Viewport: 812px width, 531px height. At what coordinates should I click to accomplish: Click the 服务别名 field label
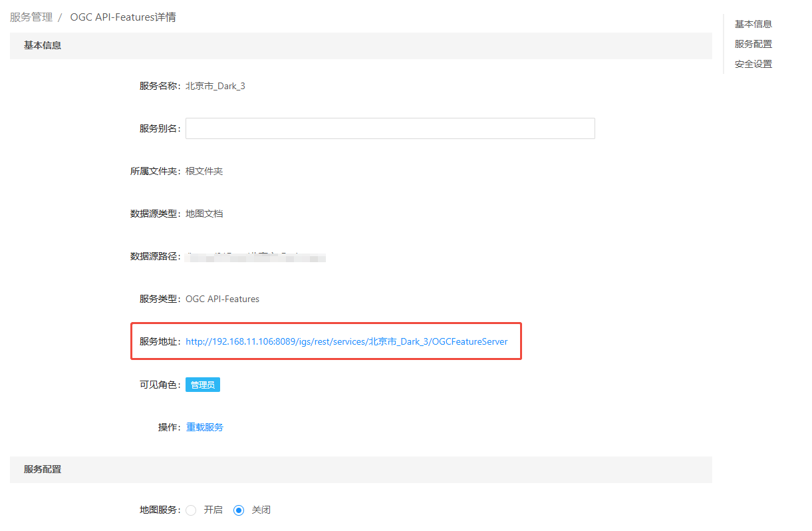coord(159,128)
